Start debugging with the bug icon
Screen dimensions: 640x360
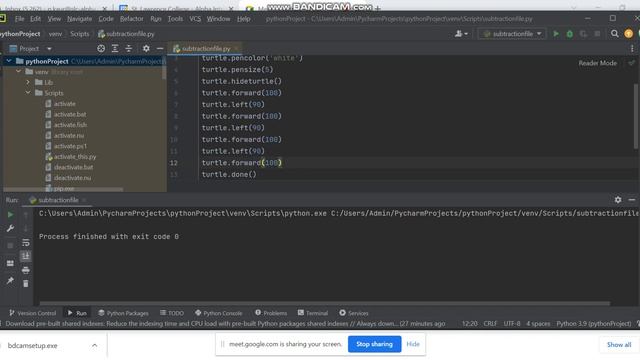[x=569, y=34]
